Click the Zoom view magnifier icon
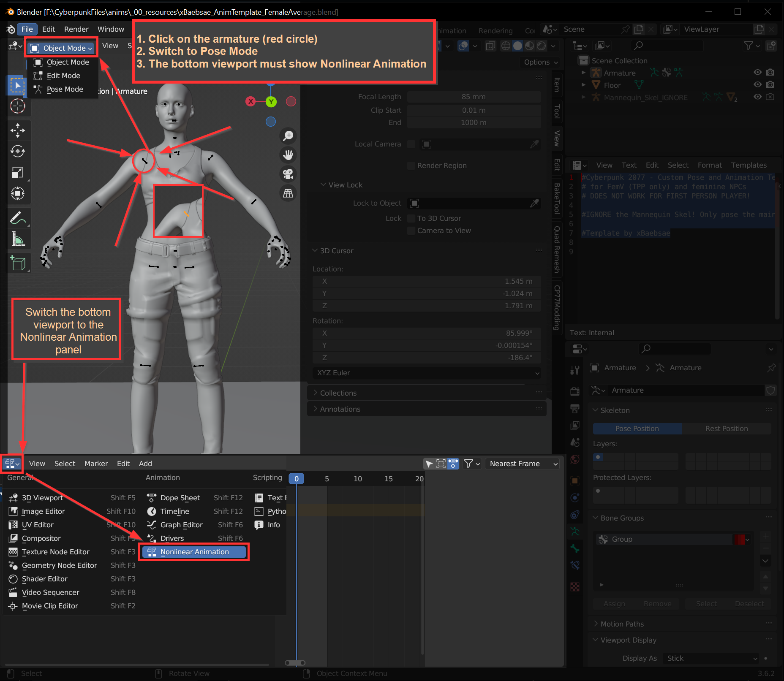This screenshot has width=784, height=681. tap(288, 136)
